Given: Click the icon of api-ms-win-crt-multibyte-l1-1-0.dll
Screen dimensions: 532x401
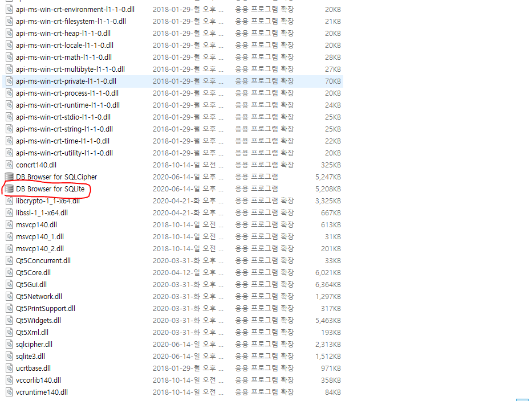Looking at the screenshot, I should (10, 69).
